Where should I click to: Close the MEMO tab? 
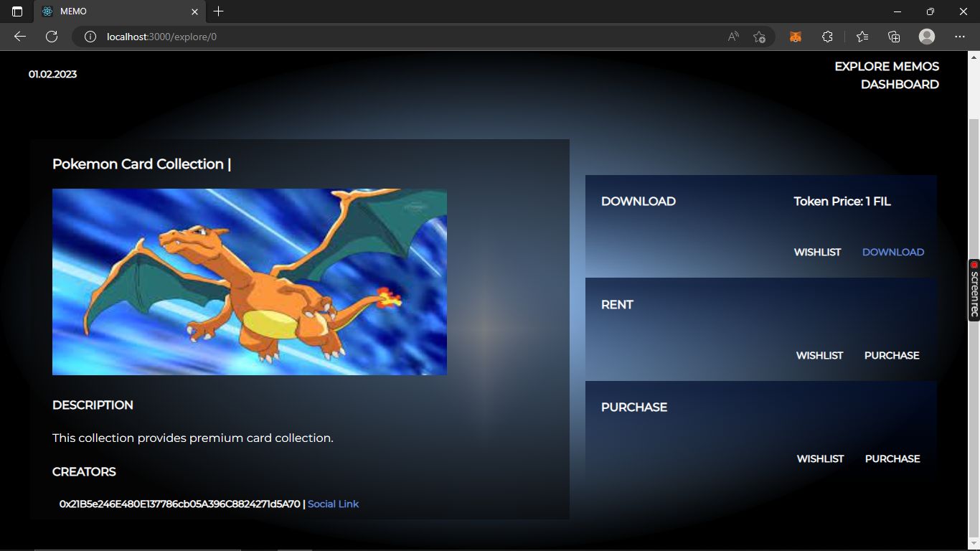tap(195, 11)
